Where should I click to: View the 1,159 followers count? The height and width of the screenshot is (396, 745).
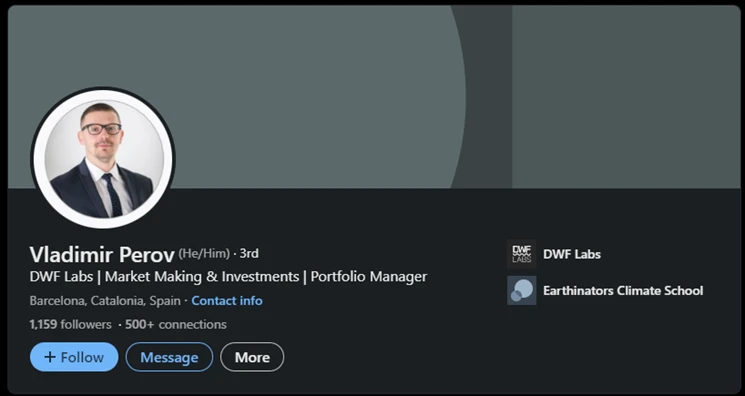click(70, 325)
